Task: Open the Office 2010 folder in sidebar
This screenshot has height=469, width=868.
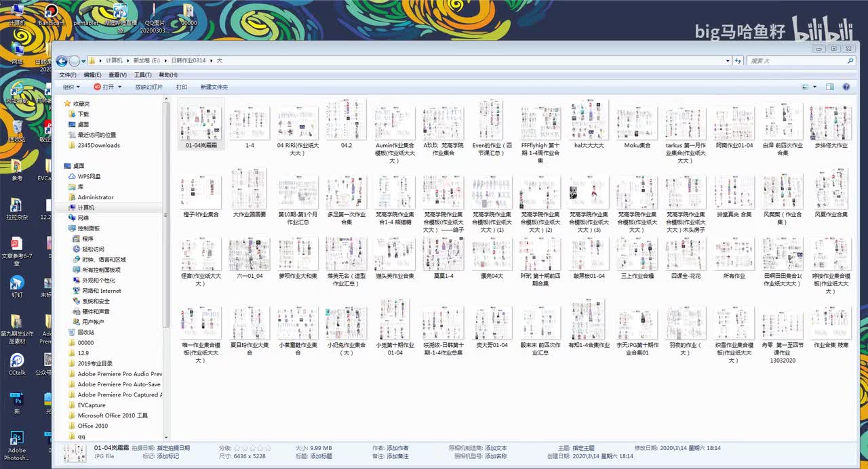Action: pos(93,426)
